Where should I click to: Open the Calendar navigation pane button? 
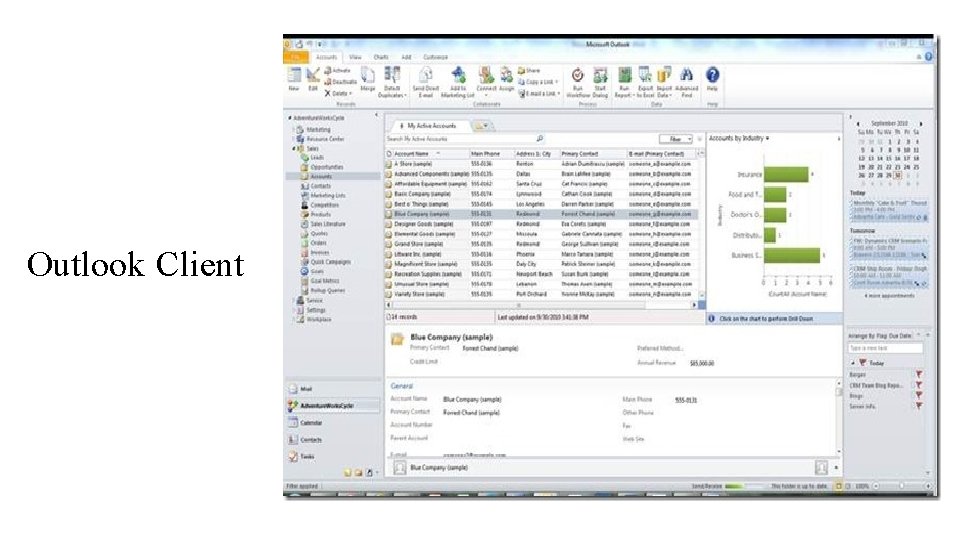(334, 423)
